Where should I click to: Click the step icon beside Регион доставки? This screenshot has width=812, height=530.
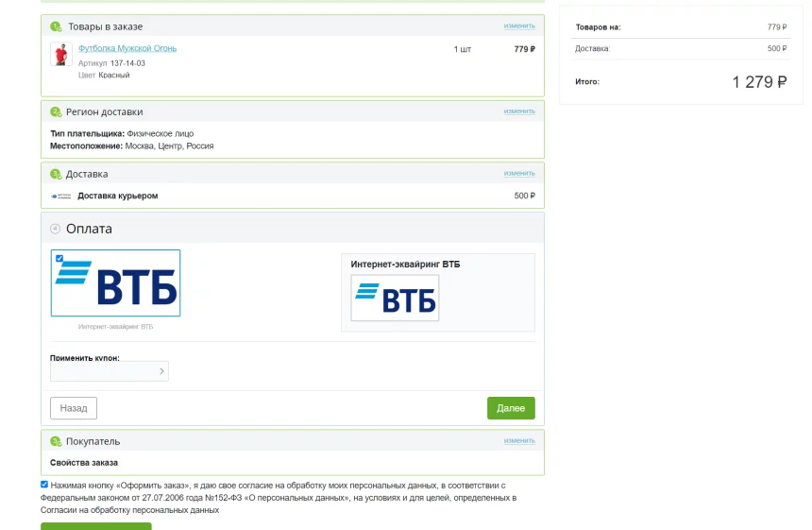coord(56,111)
